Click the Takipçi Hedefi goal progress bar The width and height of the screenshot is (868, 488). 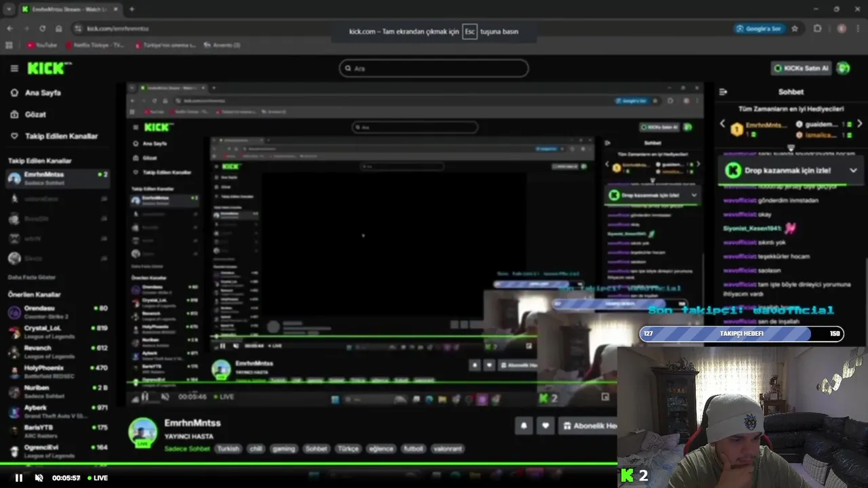click(742, 333)
